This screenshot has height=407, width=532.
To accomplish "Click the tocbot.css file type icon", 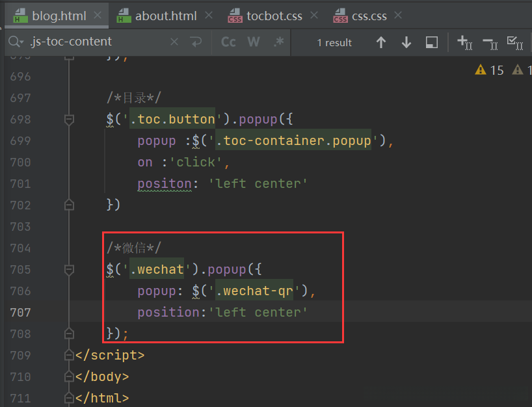I will pos(235,16).
